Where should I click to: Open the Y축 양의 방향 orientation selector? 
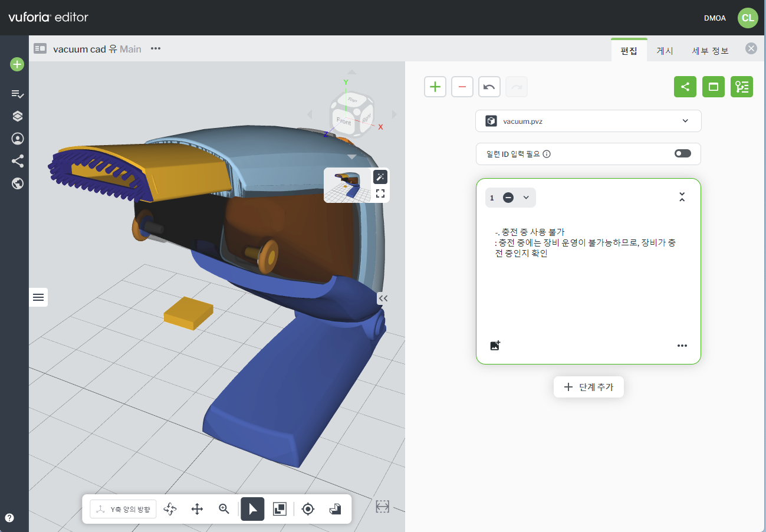123,509
